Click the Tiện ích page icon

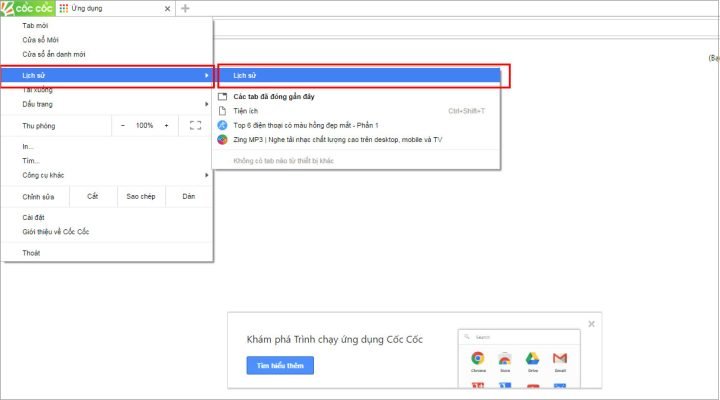click(x=222, y=111)
